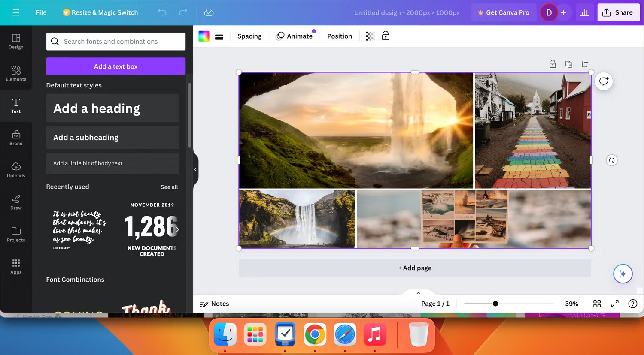This screenshot has height=355, width=644.
Task: Switch to the Design panel
Action: [16, 41]
